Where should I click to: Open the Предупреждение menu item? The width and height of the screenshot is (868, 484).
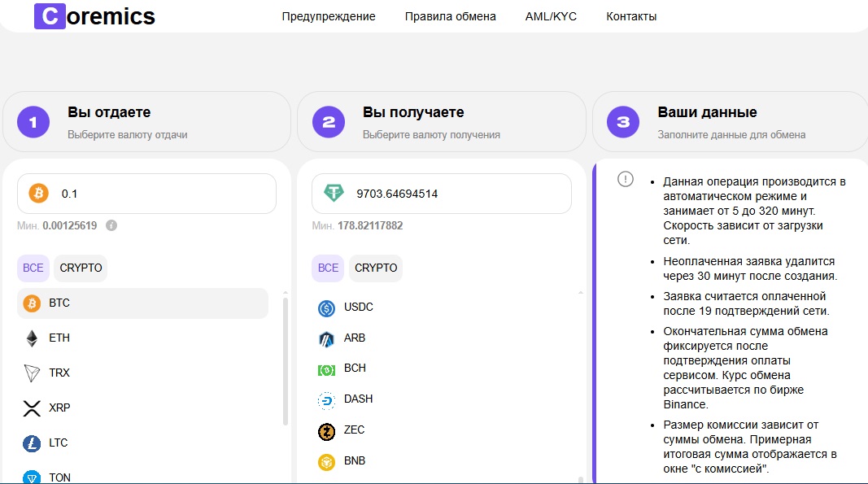pos(329,16)
